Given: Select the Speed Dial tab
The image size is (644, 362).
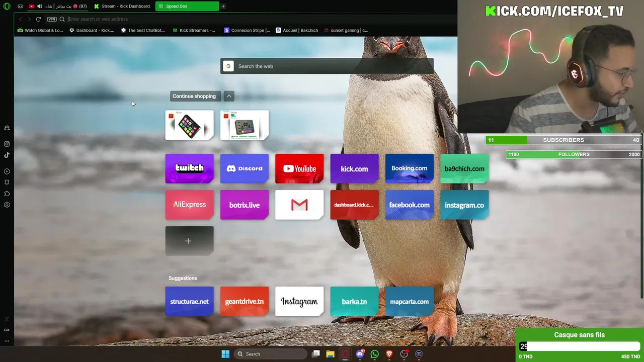Looking at the screenshot, I should click(x=187, y=7).
